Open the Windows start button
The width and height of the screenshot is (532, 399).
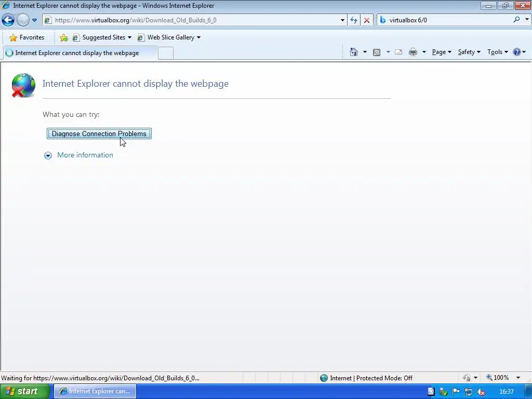click(25, 391)
